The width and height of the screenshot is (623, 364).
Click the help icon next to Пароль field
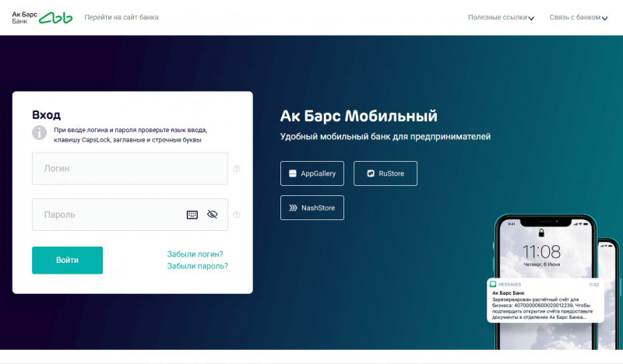[x=236, y=215]
